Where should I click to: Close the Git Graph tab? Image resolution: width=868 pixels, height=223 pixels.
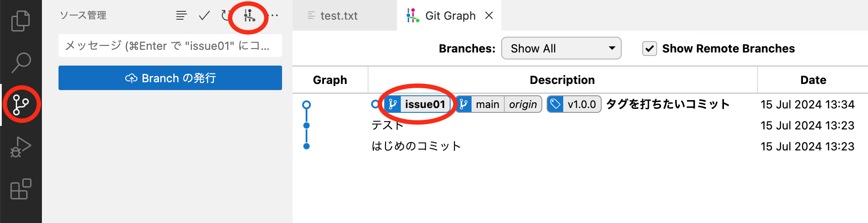489,16
